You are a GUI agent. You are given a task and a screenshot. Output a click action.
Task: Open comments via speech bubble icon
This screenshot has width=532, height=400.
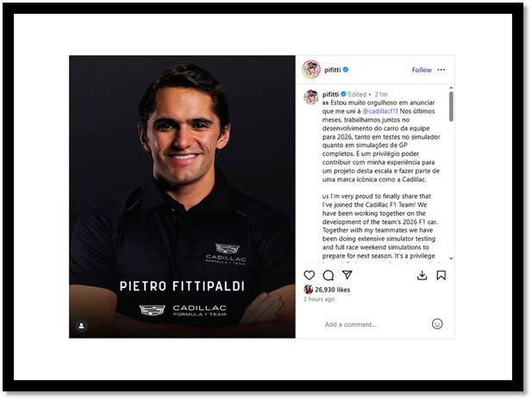click(x=329, y=275)
